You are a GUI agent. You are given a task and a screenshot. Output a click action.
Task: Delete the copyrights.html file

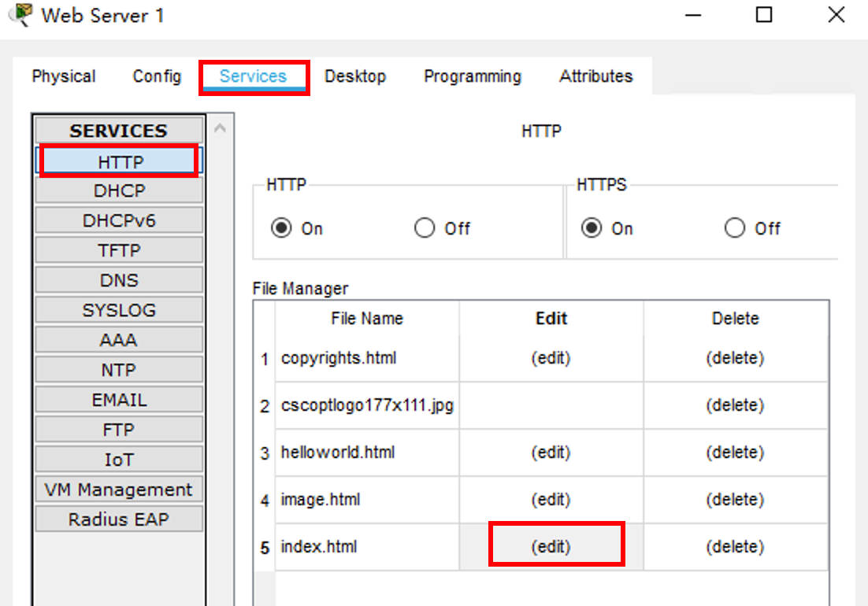click(x=735, y=358)
